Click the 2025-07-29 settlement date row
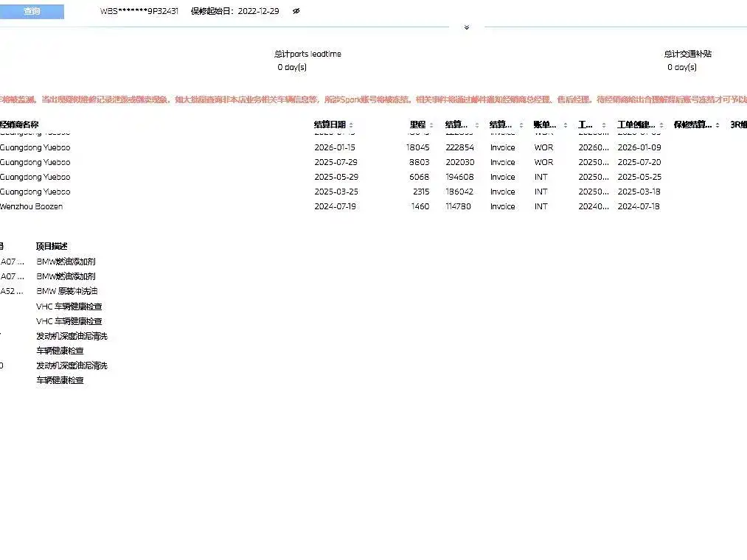The width and height of the screenshot is (747, 560). pyautogui.click(x=336, y=162)
